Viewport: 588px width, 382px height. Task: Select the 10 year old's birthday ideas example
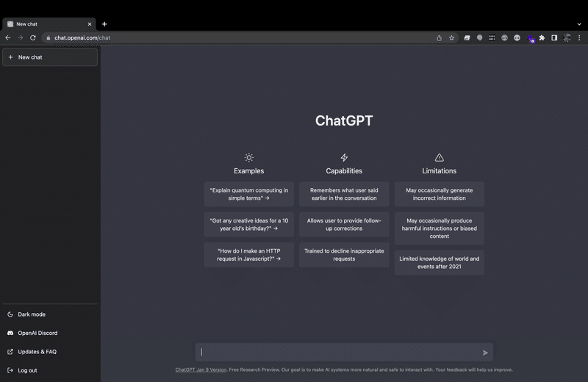(x=249, y=225)
